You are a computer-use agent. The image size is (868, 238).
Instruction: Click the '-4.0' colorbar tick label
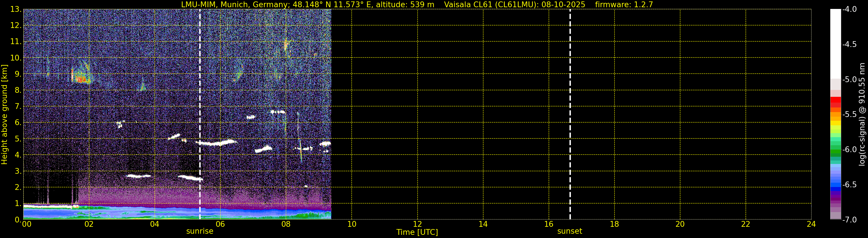point(849,9)
